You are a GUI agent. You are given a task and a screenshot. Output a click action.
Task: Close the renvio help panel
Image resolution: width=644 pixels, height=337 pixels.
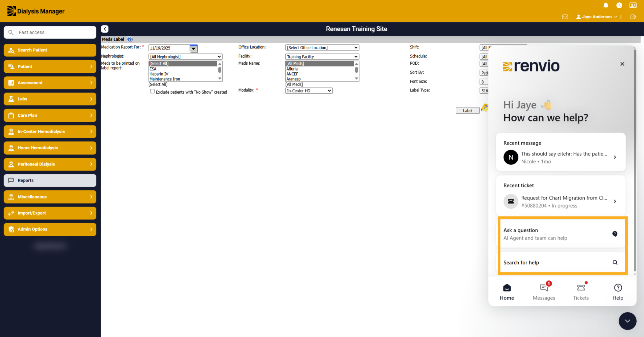[x=622, y=64]
